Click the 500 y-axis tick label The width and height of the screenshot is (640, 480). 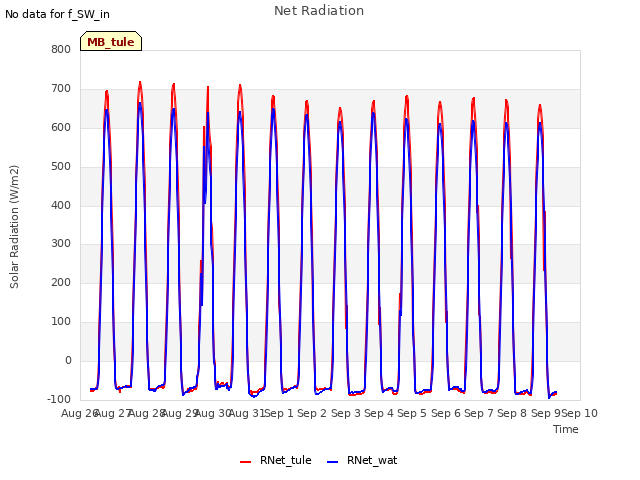[x=61, y=167]
